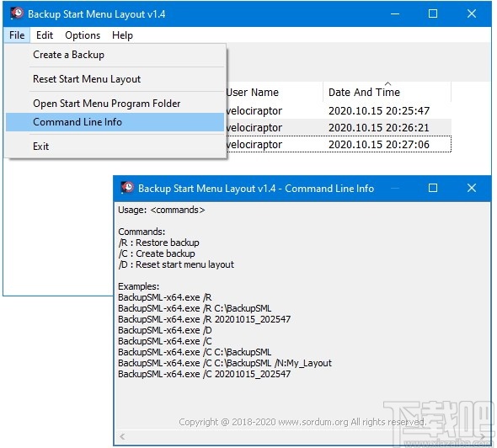Click the 'BackupSML-x64.exe /R 20201015_202547' example
This screenshot has height=448, width=497.
tap(204, 319)
